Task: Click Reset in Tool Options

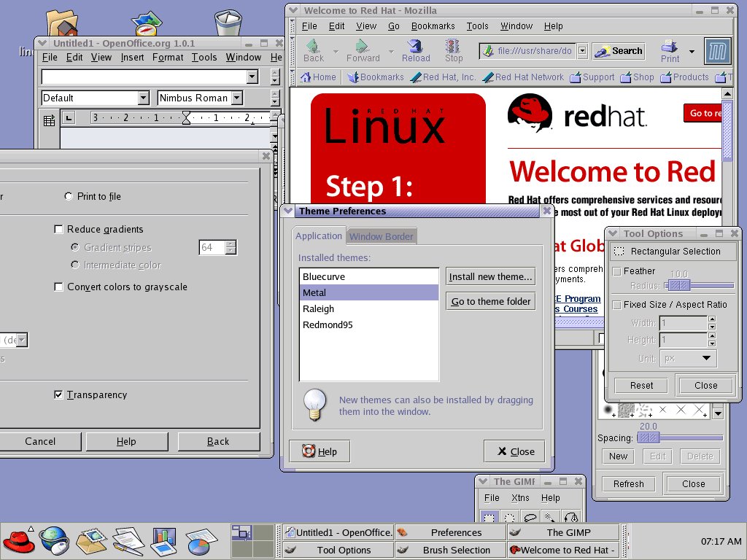Action: pos(641,385)
